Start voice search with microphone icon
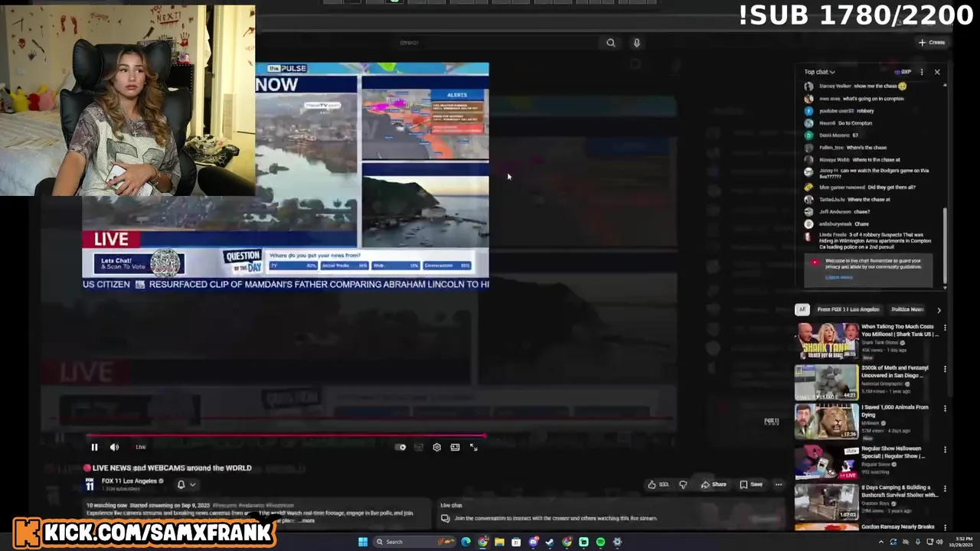This screenshot has height=551, width=980. 636,43
